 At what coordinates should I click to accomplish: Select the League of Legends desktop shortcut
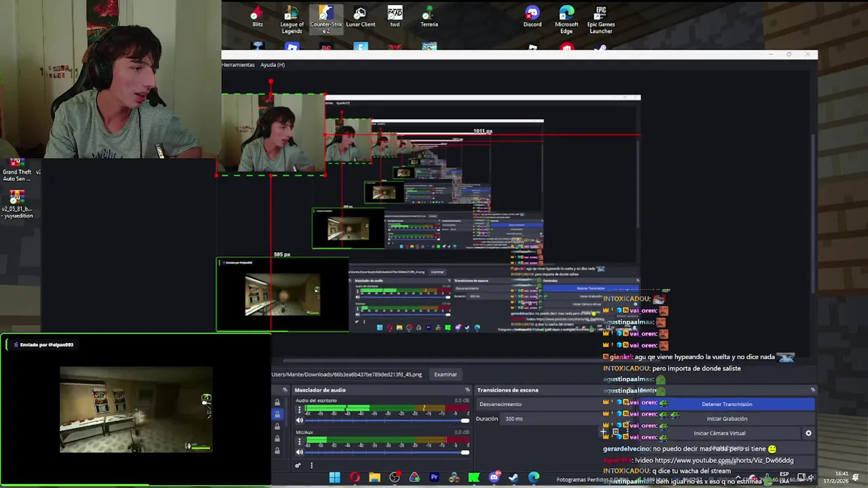click(292, 20)
